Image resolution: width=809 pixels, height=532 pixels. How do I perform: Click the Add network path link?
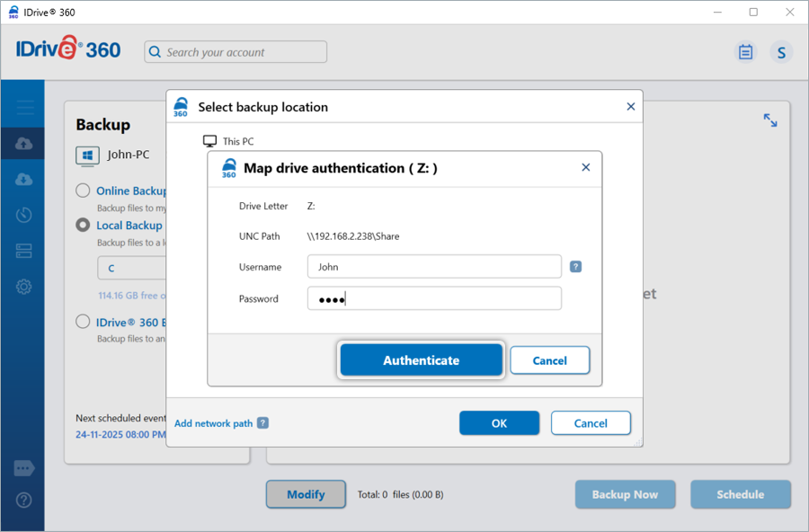pyautogui.click(x=213, y=423)
